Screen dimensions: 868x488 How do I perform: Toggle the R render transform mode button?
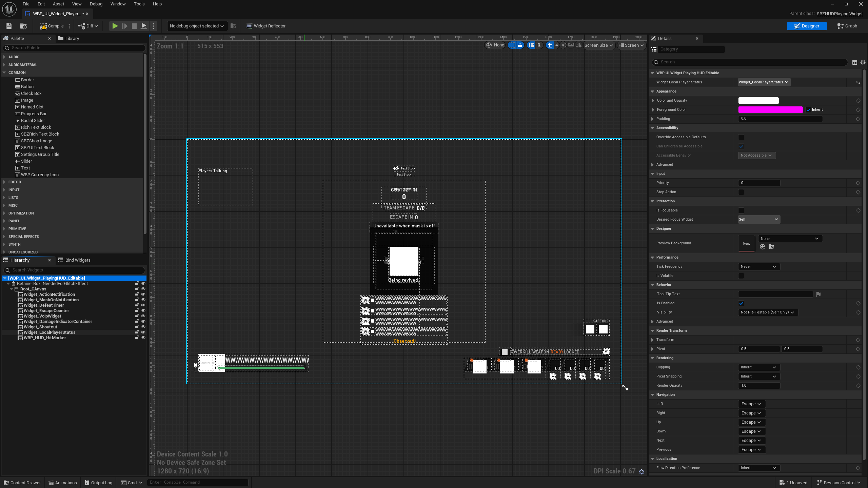(539, 45)
